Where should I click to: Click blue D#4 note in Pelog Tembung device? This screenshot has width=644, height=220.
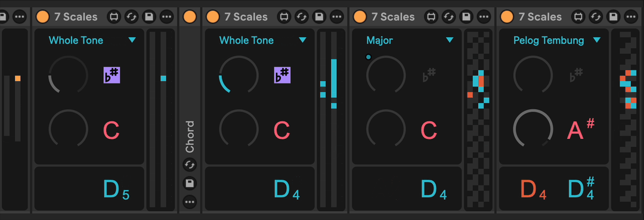[581, 189]
